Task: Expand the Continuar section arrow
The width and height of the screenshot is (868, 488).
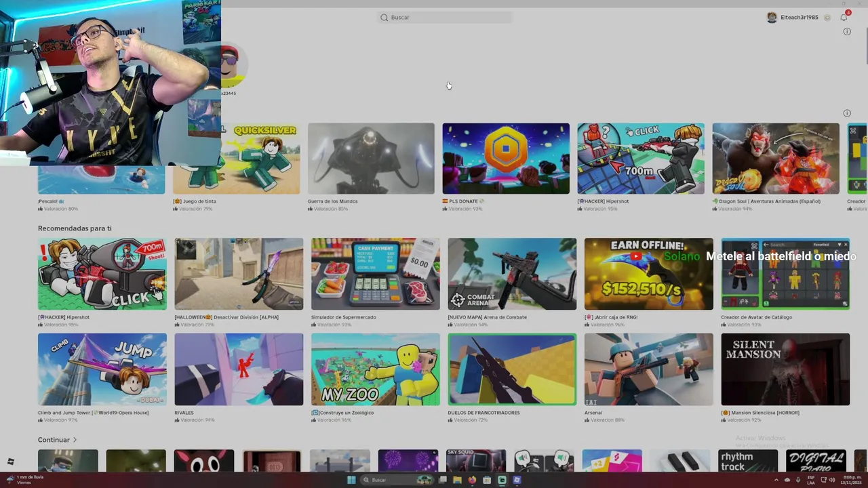Action: 75,440
